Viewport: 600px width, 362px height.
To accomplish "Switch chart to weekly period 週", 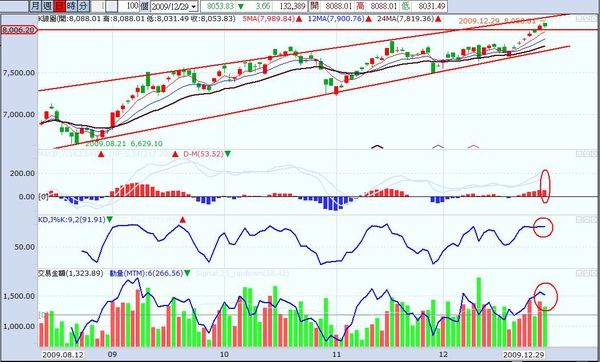I will 47,6.
